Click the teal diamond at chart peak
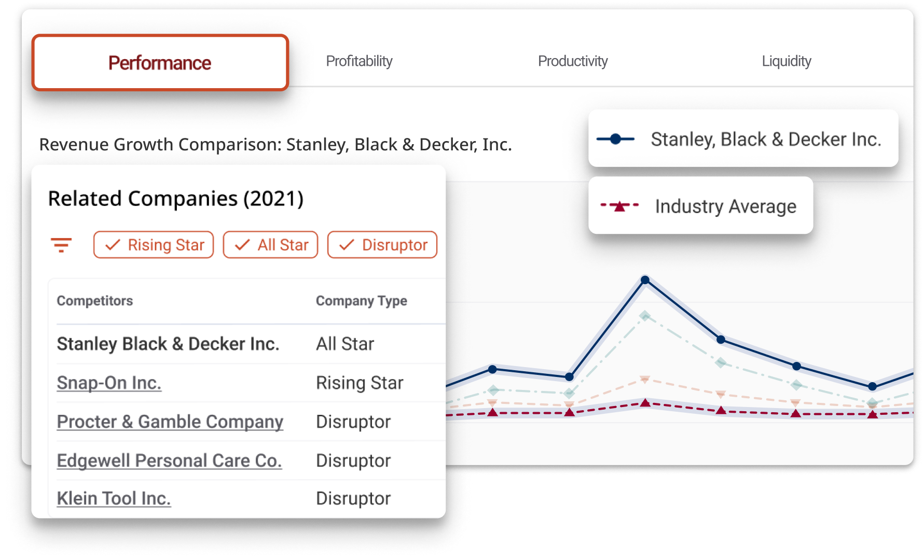The height and width of the screenshot is (560, 924). click(x=645, y=315)
